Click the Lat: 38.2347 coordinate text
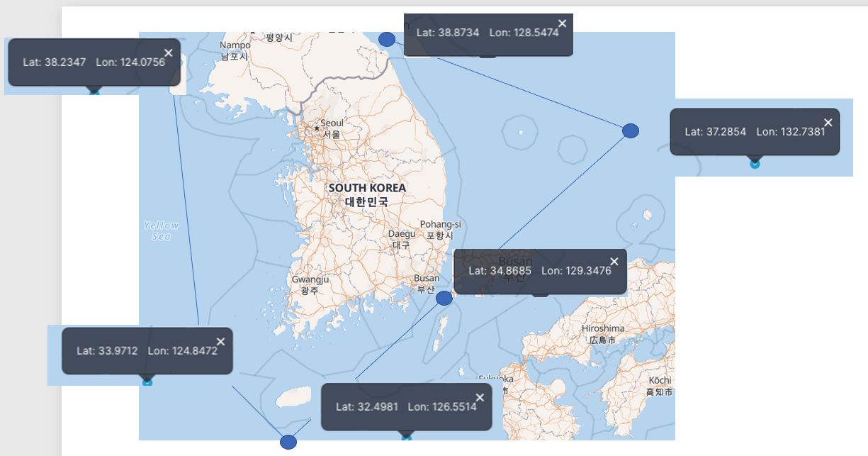 coord(55,62)
